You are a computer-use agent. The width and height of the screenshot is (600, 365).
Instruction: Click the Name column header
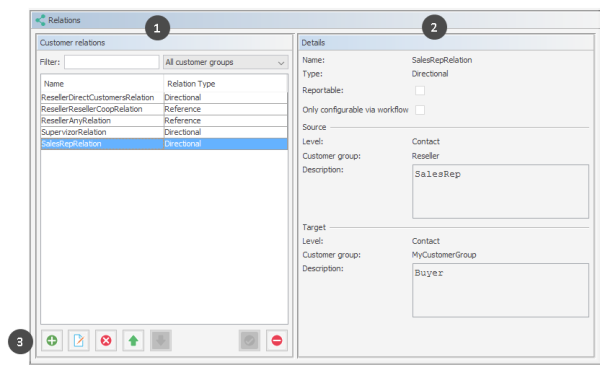102,84
